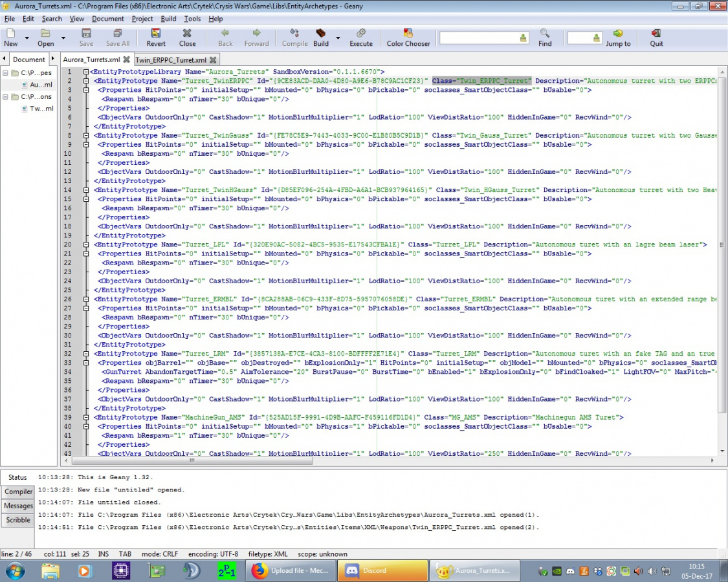Open the Scribble tab
The width and height of the screenshot is (728, 582).
pyautogui.click(x=18, y=520)
